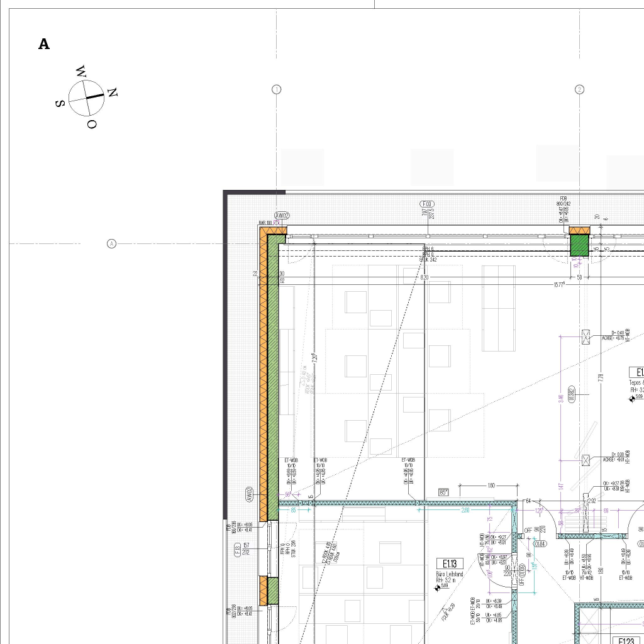Click the 'FDUK' diagonal annotation in E1.13
Screen dimensions: 644x644
click(448, 612)
